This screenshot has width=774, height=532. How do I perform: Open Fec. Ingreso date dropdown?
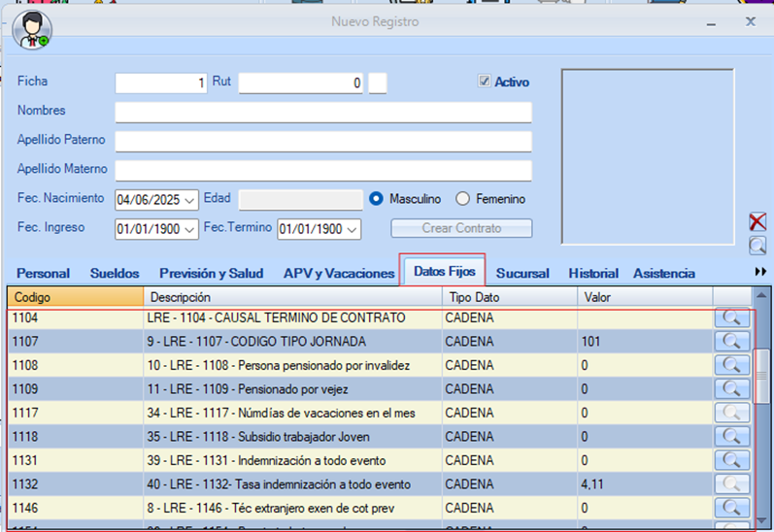pos(189,230)
